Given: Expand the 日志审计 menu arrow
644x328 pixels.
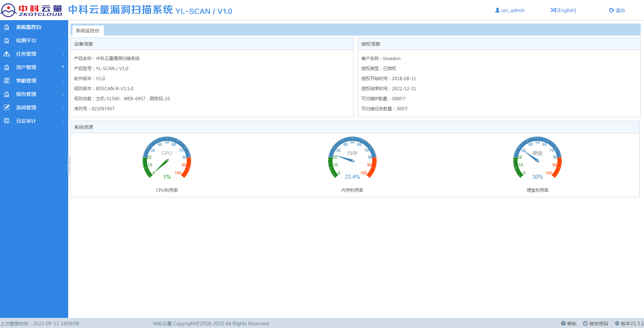Looking at the screenshot, I should [x=63, y=122].
